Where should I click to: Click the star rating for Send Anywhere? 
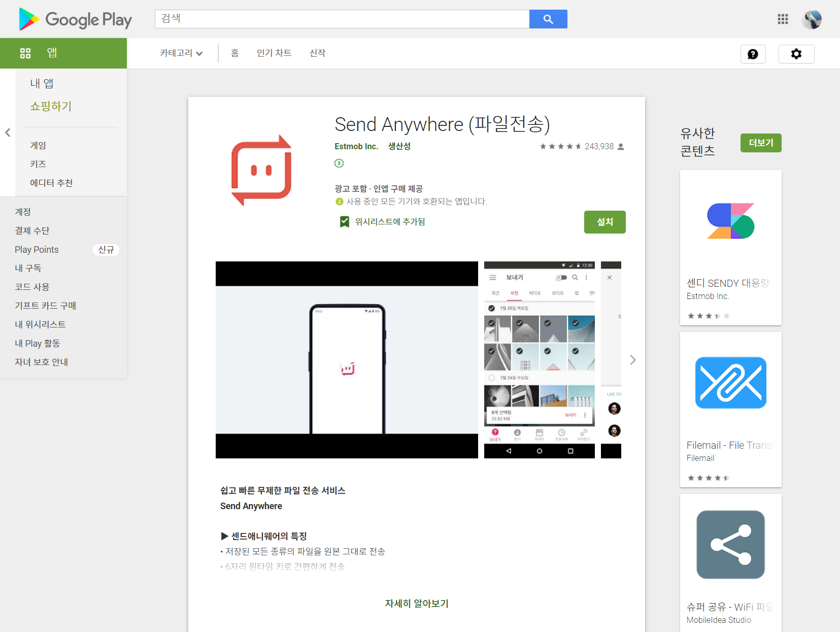coord(560,147)
